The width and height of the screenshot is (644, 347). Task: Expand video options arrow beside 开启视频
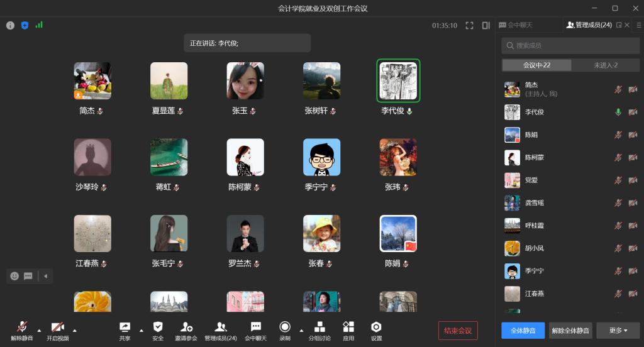pos(75,330)
